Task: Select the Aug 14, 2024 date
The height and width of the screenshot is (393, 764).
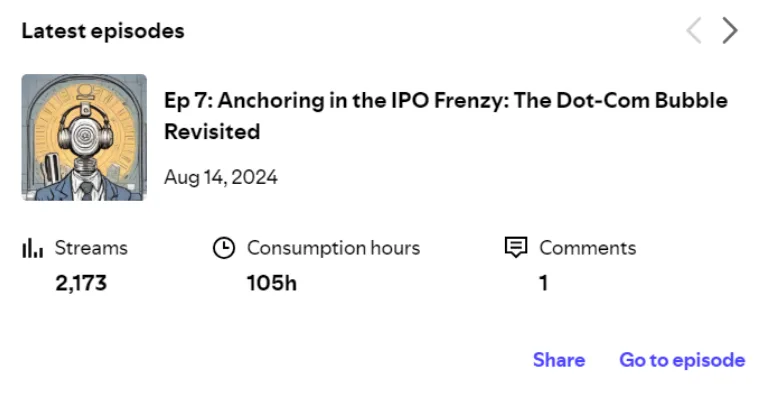Action: click(x=221, y=177)
